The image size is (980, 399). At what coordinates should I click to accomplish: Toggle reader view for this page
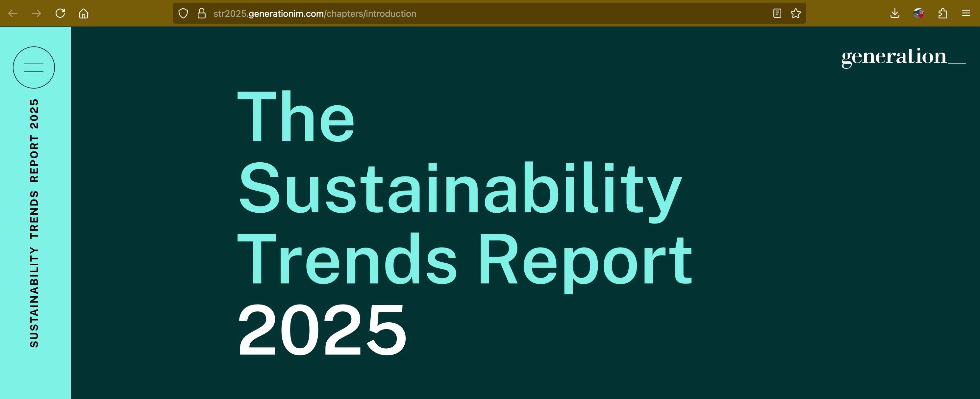[x=777, y=14]
